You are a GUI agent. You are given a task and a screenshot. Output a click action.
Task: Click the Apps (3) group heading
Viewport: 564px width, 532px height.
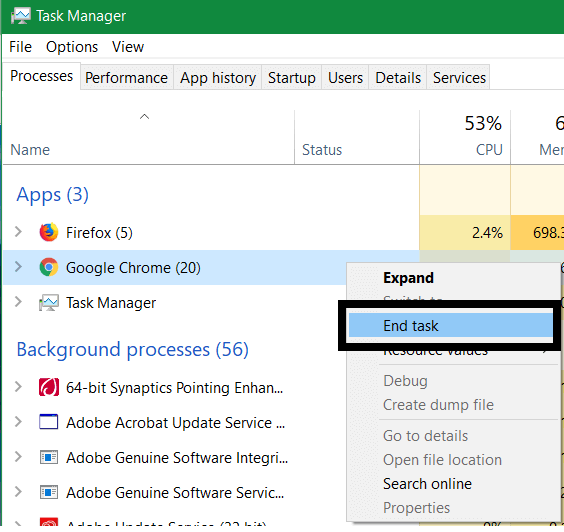[x=53, y=195]
